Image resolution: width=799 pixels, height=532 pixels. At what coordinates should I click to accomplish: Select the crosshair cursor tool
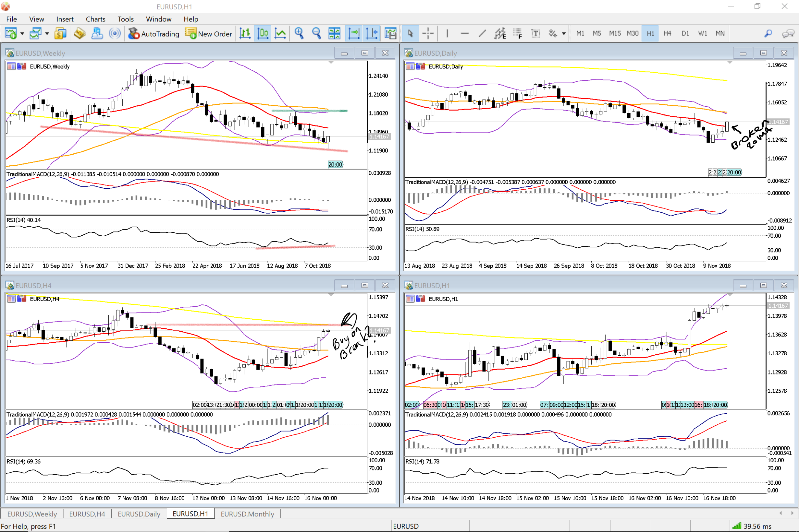point(428,33)
